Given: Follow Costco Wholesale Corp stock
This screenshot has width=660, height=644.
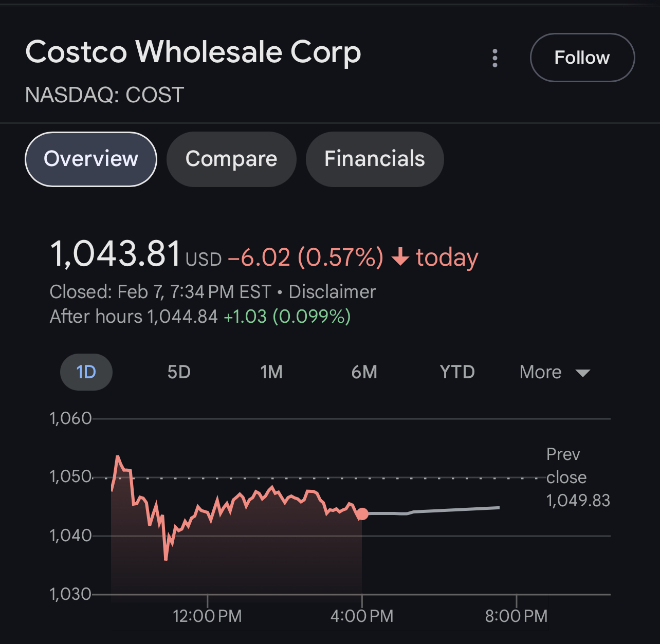Looking at the screenshot, I should tap(582, 58).
